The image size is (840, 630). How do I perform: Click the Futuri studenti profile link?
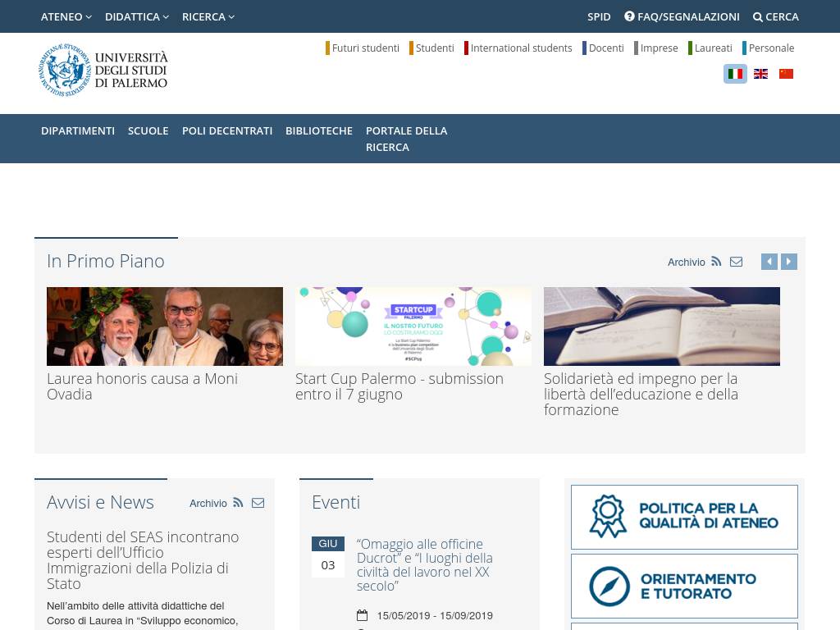click(365, 48)
